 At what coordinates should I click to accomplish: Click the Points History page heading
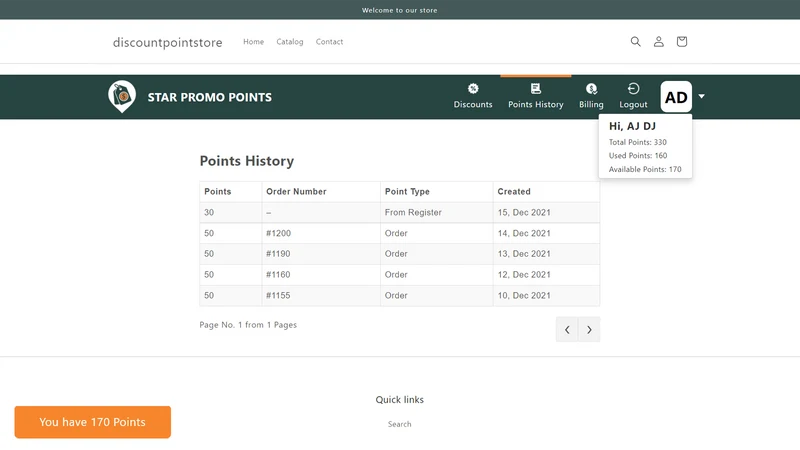(247, 161)
